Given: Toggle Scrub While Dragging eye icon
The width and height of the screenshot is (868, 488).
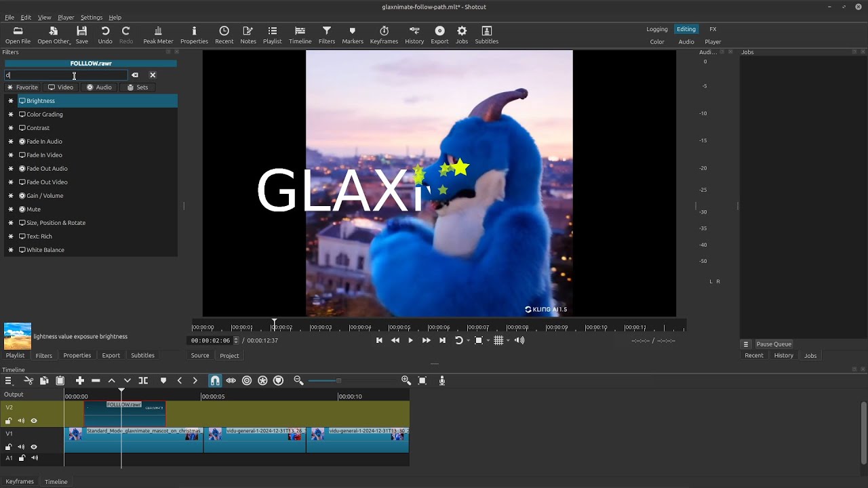Looking at the screenshot, I should (x=231, y=381).
